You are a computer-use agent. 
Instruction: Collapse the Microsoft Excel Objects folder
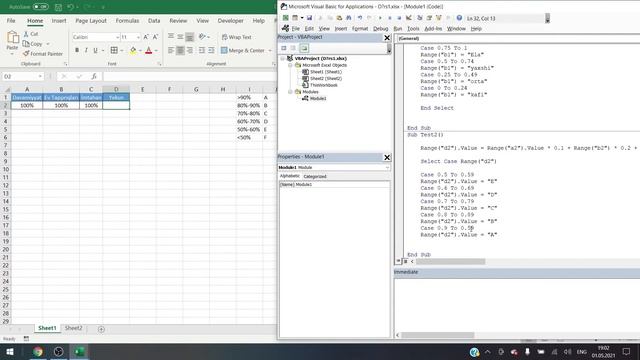[x=290, y=65]
